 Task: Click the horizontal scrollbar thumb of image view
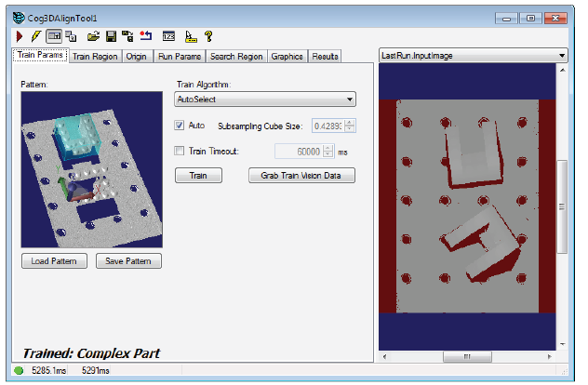click(x=467, y=356)
